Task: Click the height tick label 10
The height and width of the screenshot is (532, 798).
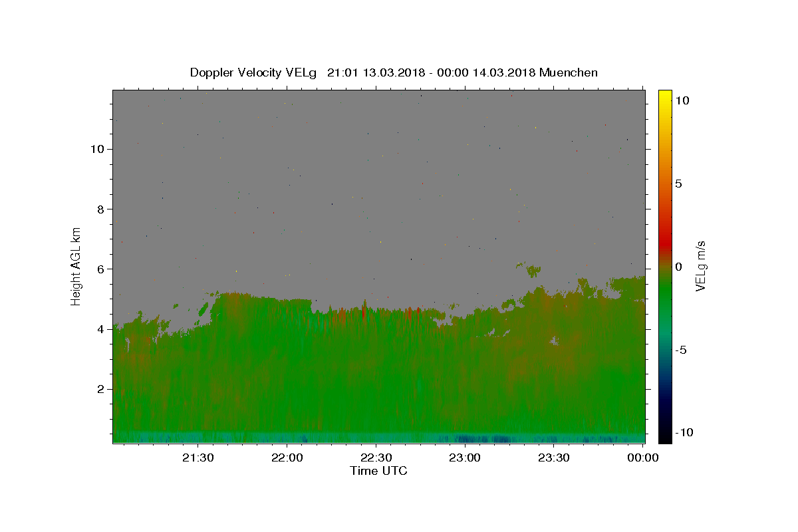Action: click(x=97, y=149)
